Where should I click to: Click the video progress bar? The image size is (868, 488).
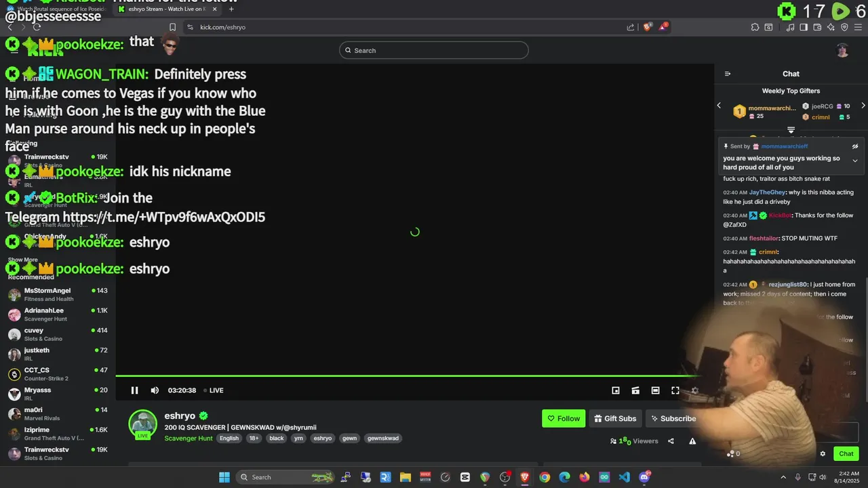point(414,375)
